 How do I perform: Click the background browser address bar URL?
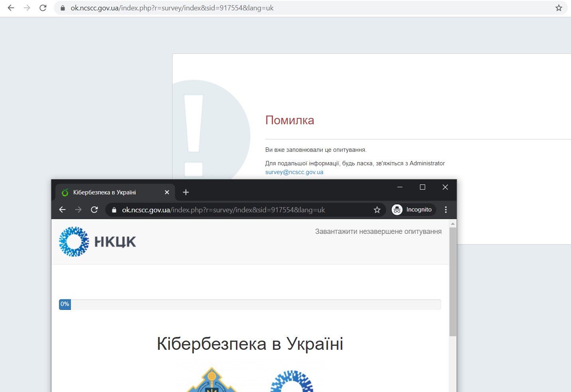click(x=172, y=8)
